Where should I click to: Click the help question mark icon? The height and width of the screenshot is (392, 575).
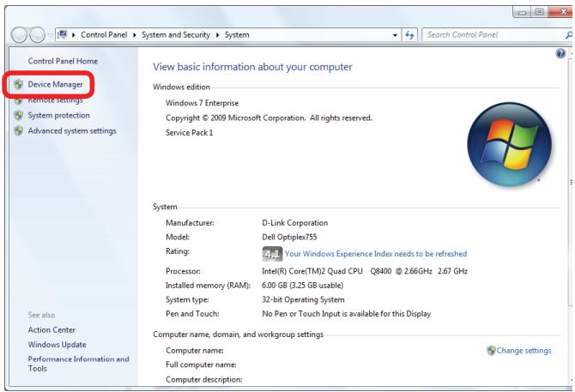[x=560, y=54]
